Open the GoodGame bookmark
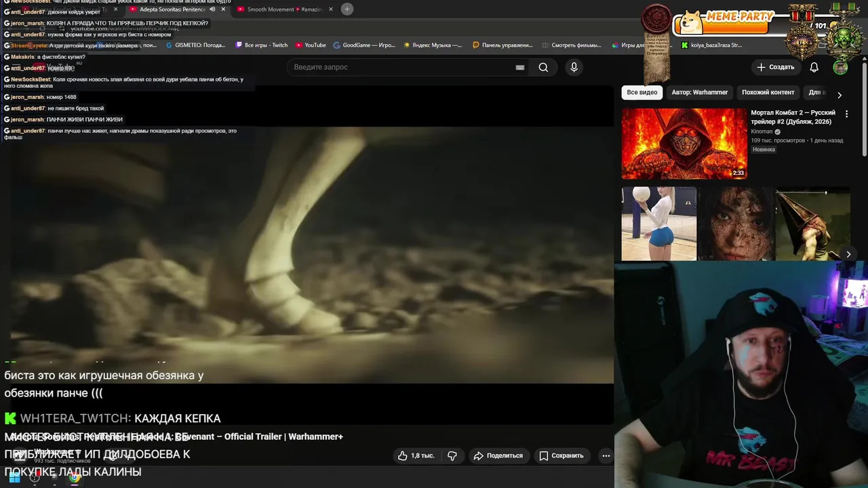Viewport: 868px width, 488px height. tap(364, 45)
